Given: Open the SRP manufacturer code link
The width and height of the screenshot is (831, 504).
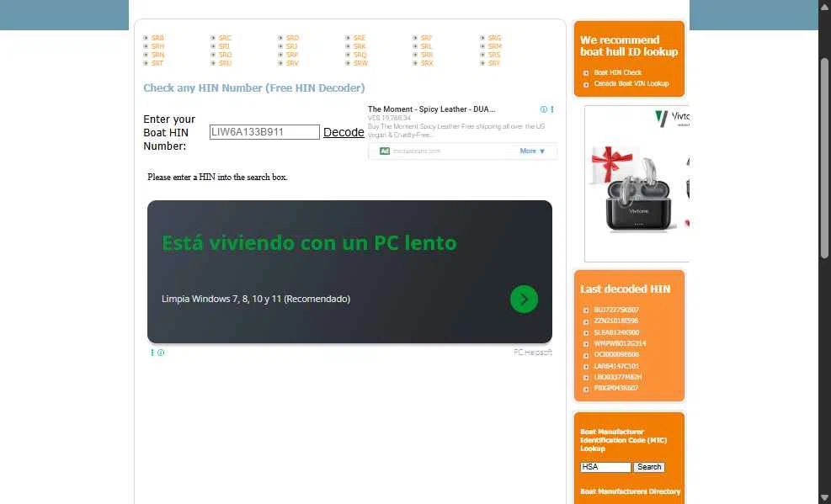Looking at the screenshot, I should 291,55.
